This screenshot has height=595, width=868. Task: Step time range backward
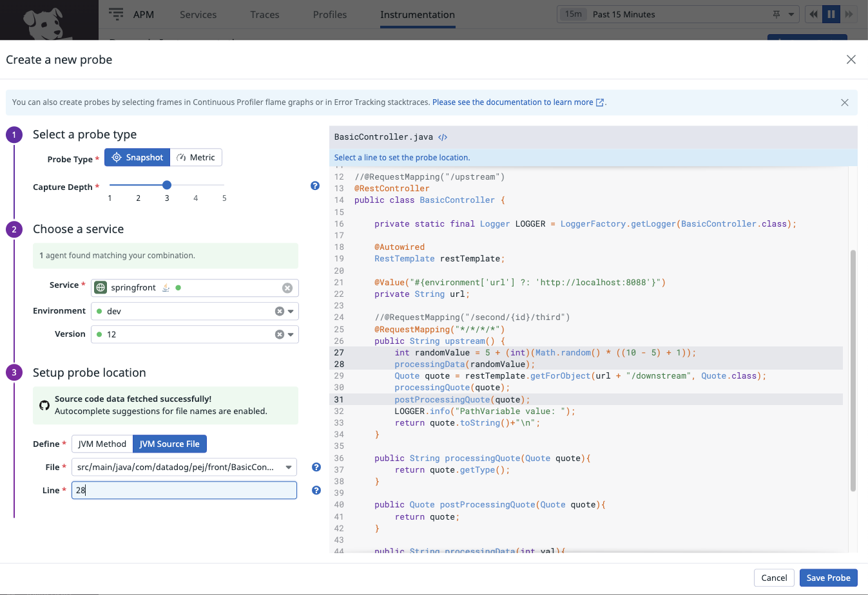pyautogui.click(x=814, y=14)
